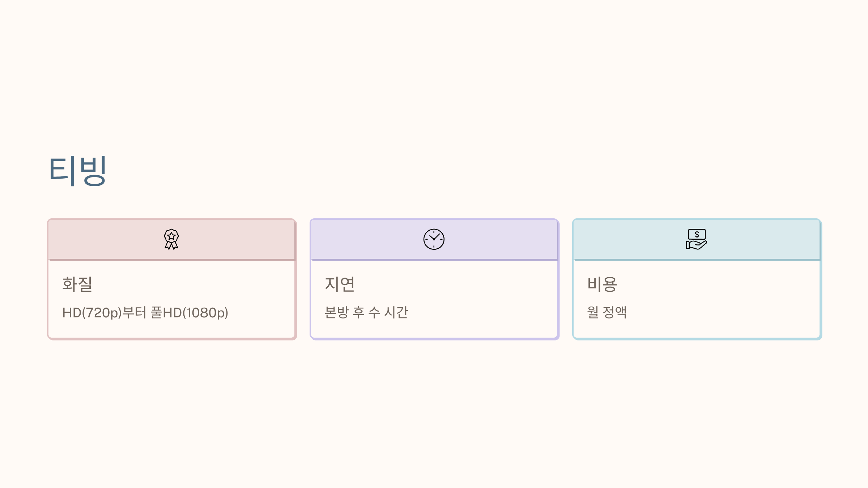Select the 비용 heading
868x488 pixels.
602,284
